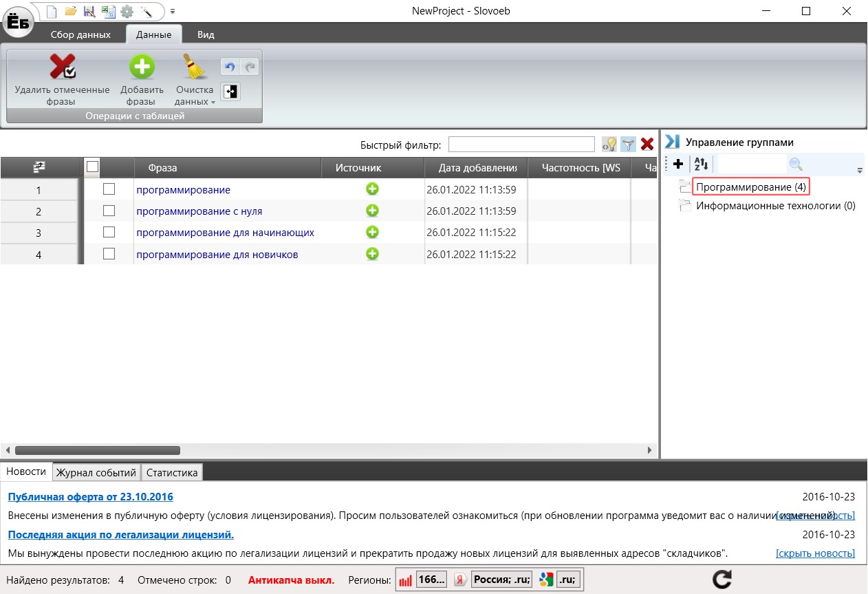Expand the quick access toolbar customize arrow
The width and height of the screenshot is (868, 594).
pyautogui.click(x=173, y=12)
